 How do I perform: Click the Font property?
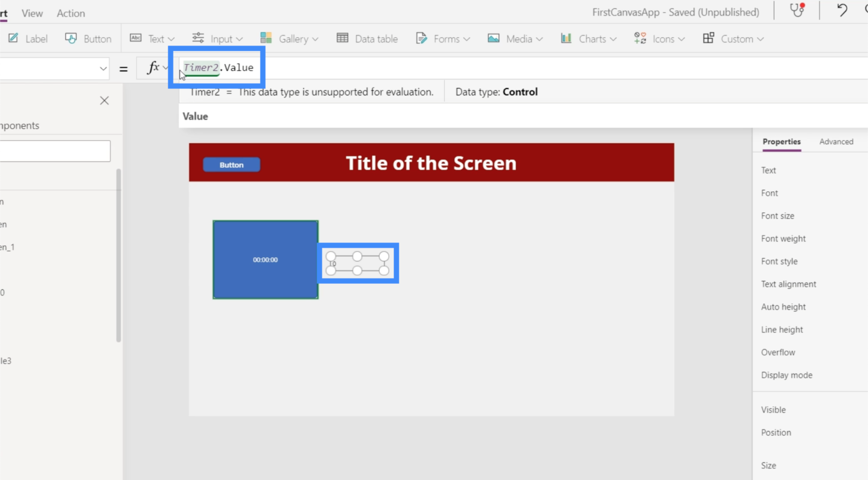click(x=769, y=193)
